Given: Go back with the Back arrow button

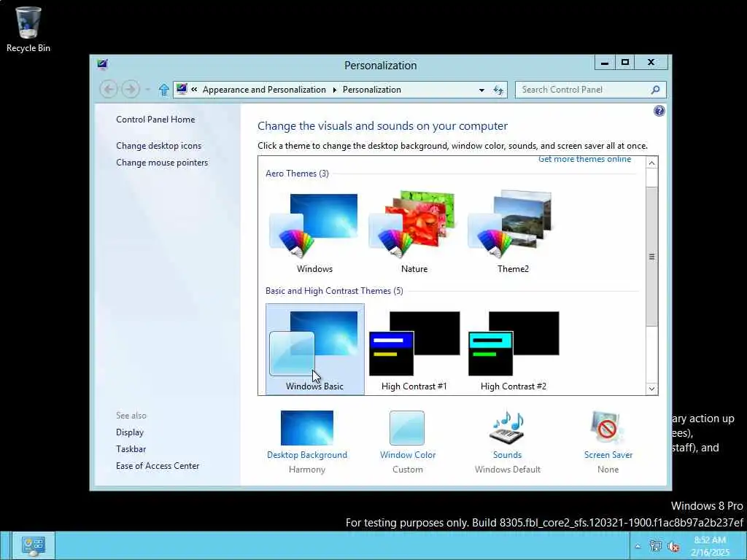Looking at the screenshot, I should click(109, 89).
